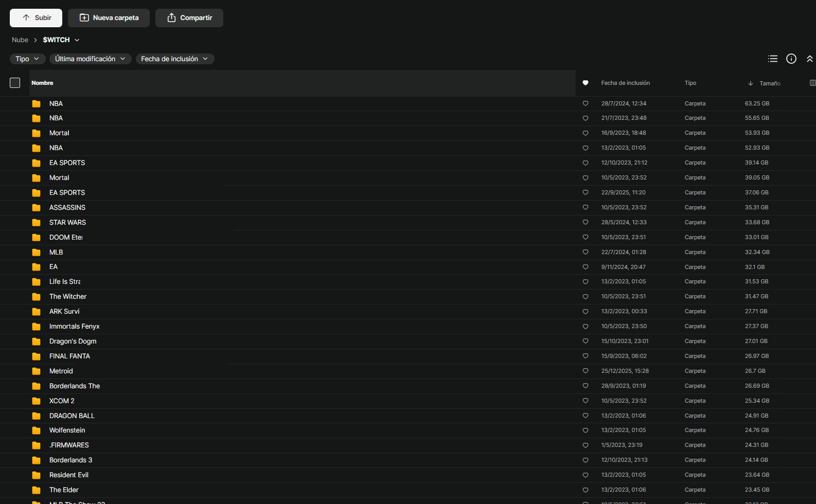Image resolution: width=816 pixels, height=504 pixels.
Task: Click the folder icon of ASSASSINS
Action: (36, 208)
